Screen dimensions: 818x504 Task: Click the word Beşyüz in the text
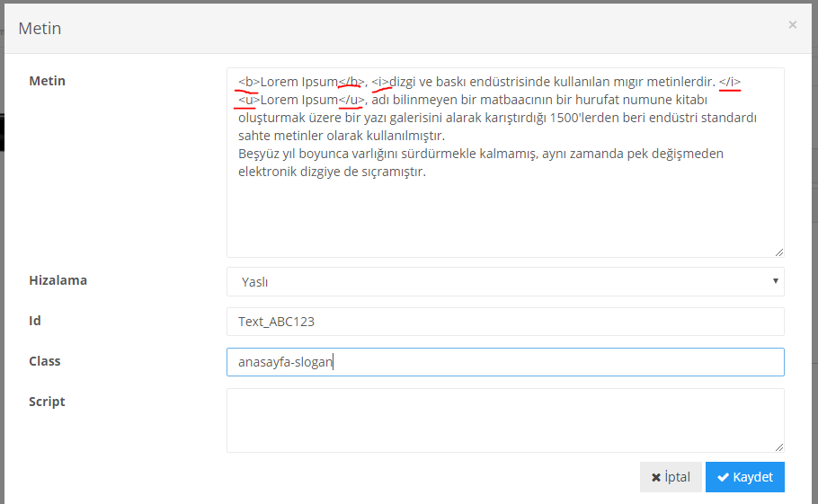tap(259, 154)
